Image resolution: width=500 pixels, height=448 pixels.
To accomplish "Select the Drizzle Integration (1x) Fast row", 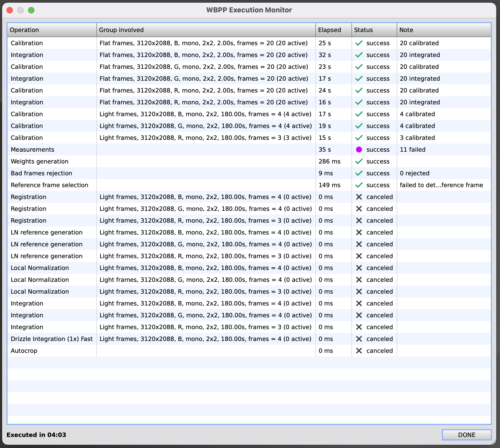I will tap(52, 339).
